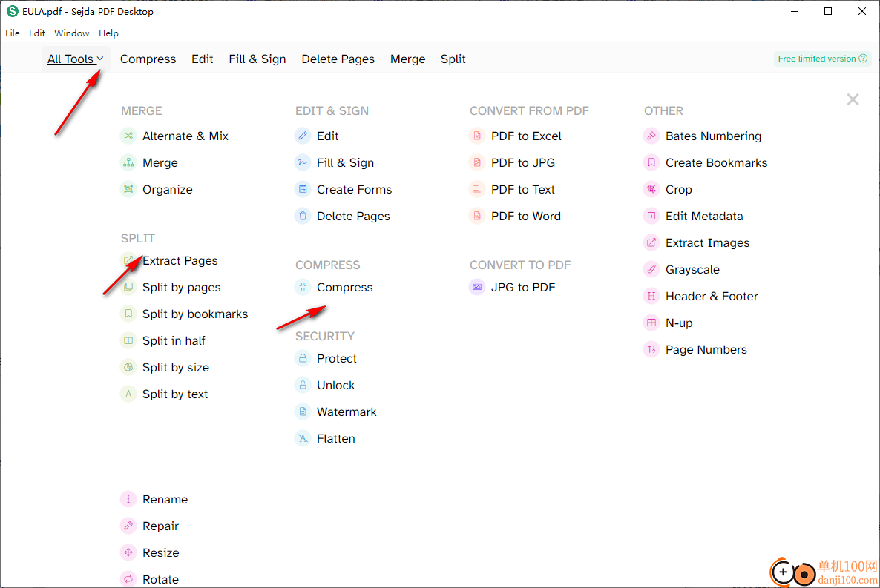This screenshot has height=588, width=880.
Task: Open the Alternate & Mix tool link
Action: click(x=185, y=136)
